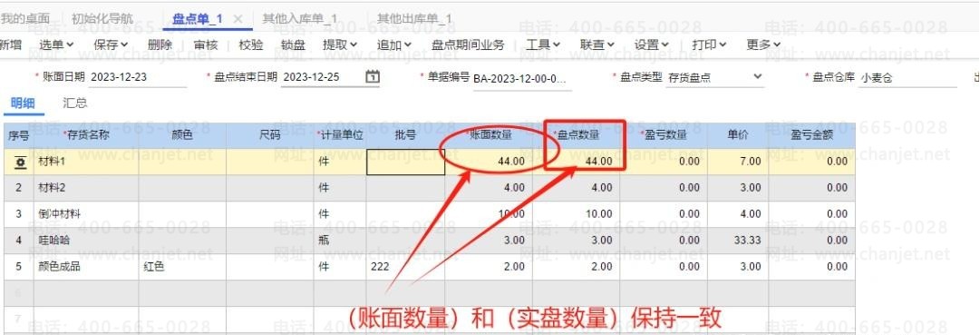Click the 单价 column header
Screen dimensions: 980x335
738,135
